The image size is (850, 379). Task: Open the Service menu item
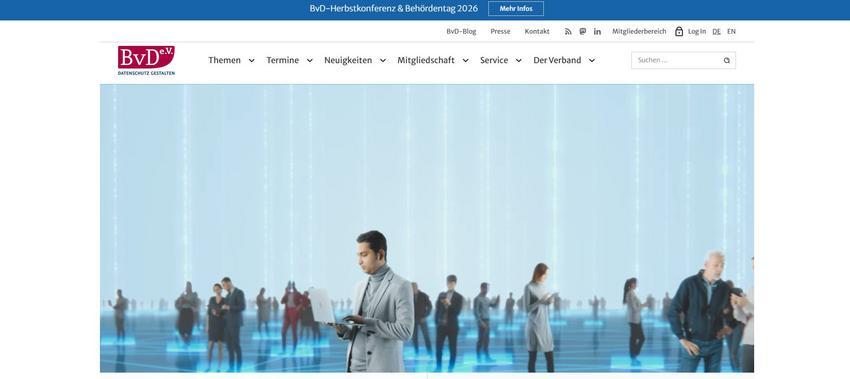click(x=494, y=60)
